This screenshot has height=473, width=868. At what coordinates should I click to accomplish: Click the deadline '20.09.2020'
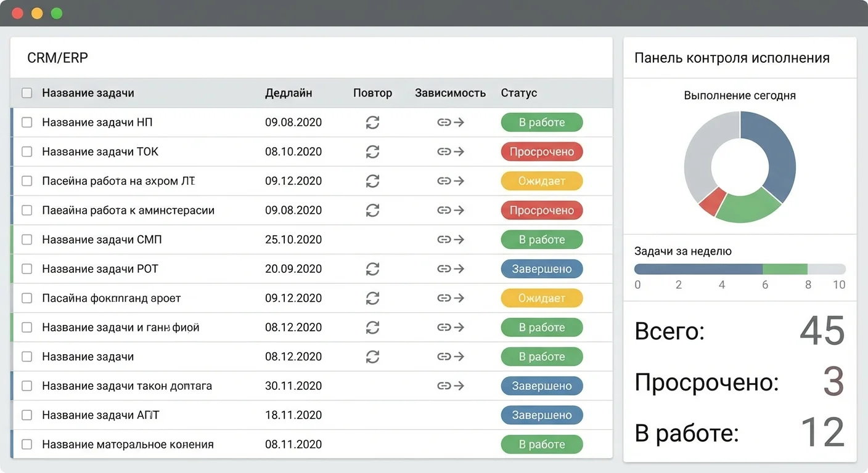pos(293,269)
